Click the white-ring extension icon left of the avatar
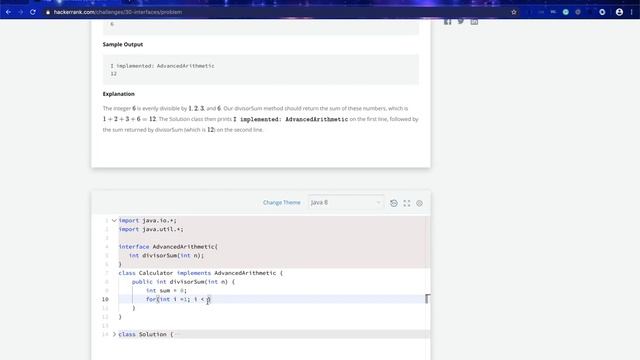The height and width of the screenshot is (360, 640). click(602, 12)
